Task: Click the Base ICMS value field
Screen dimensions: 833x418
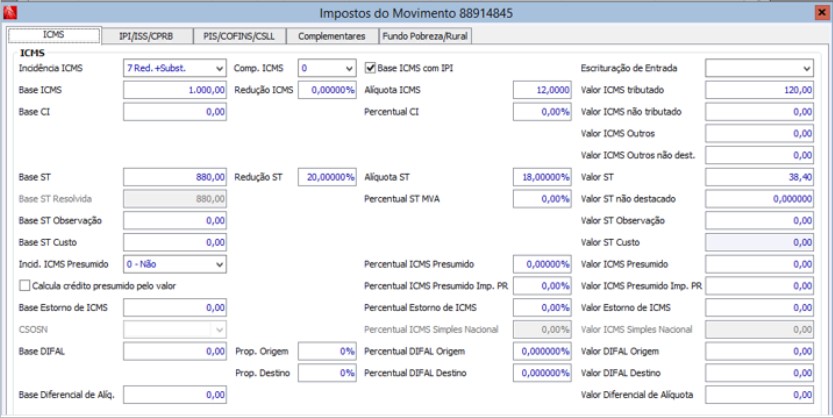Action: pos(175,90)
